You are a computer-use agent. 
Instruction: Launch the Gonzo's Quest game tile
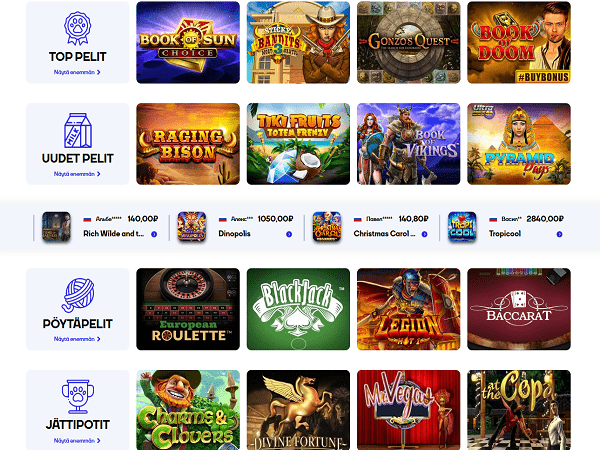[x=409, y=42]
